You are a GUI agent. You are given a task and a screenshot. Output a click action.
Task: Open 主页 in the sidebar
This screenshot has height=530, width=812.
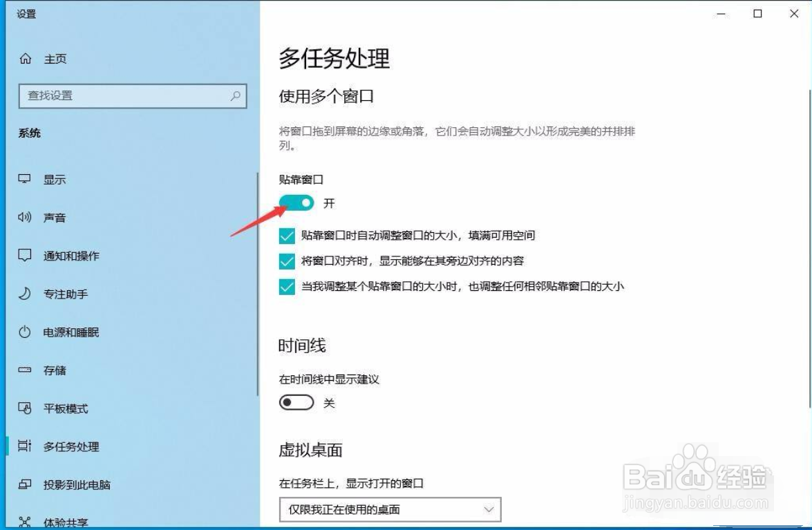pos(55,59)
